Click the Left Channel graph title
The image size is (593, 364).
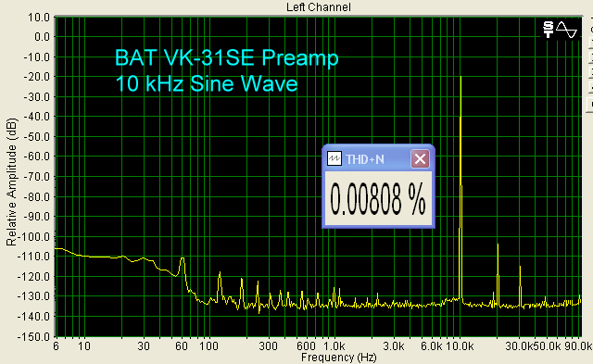pos(319,7)
